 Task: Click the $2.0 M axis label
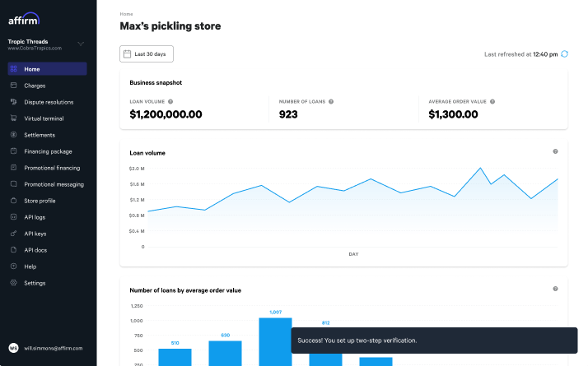137,169
